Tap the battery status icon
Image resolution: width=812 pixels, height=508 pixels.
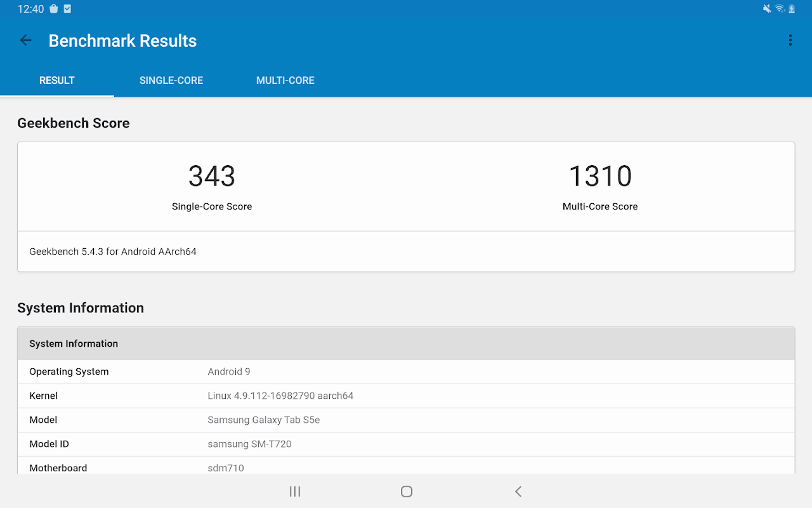[792, 9]
